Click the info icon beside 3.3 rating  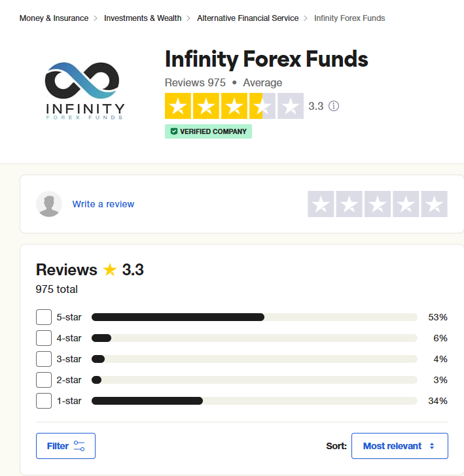[x=334, y=106]
